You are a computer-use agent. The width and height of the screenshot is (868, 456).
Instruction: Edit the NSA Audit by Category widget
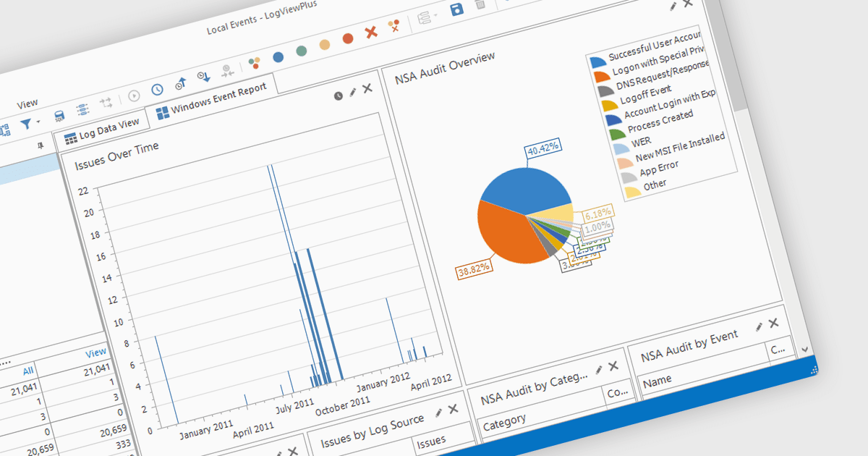click(x=599, y=370)
